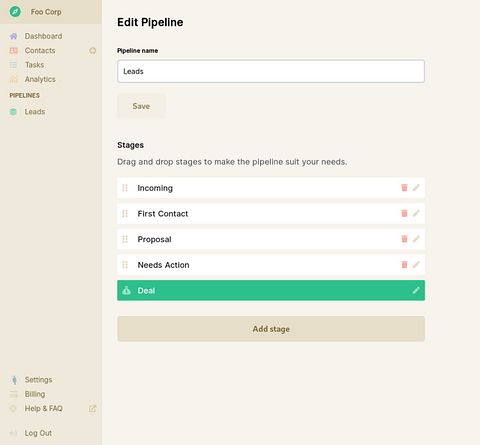Grab the drag handle of Incoming stage
The height and width of the screenshot is (445, 480).
(x=125, y=188)
